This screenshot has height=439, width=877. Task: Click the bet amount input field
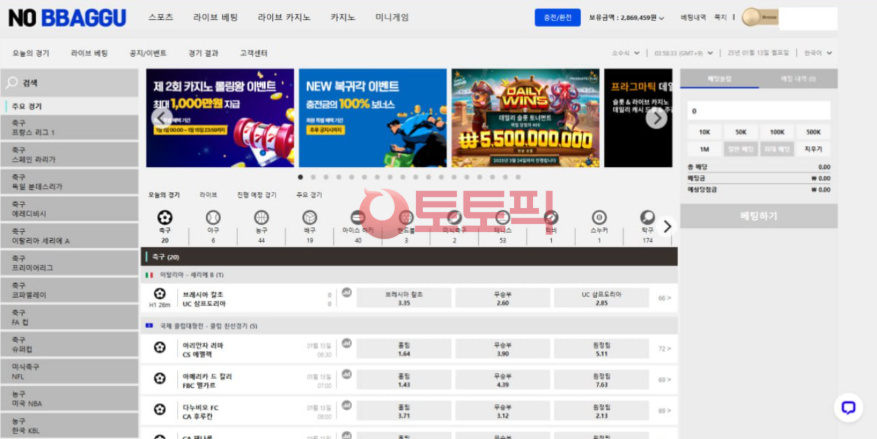(x=759, y=111)
